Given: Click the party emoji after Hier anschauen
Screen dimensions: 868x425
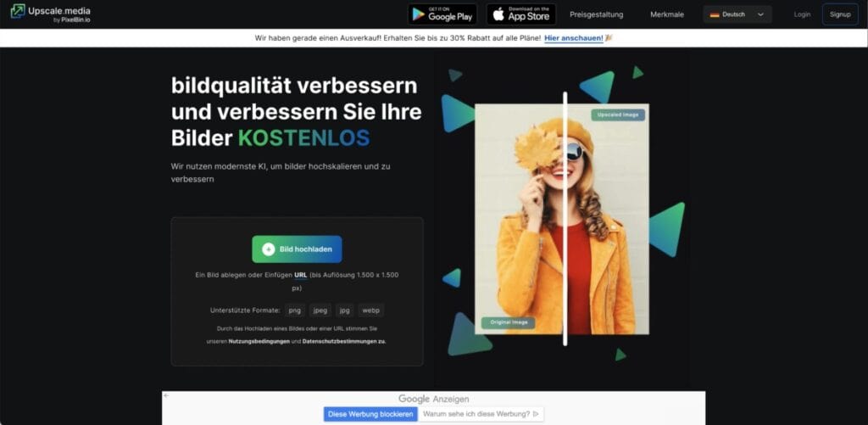Looking at the screenshot, I should 609,38.
